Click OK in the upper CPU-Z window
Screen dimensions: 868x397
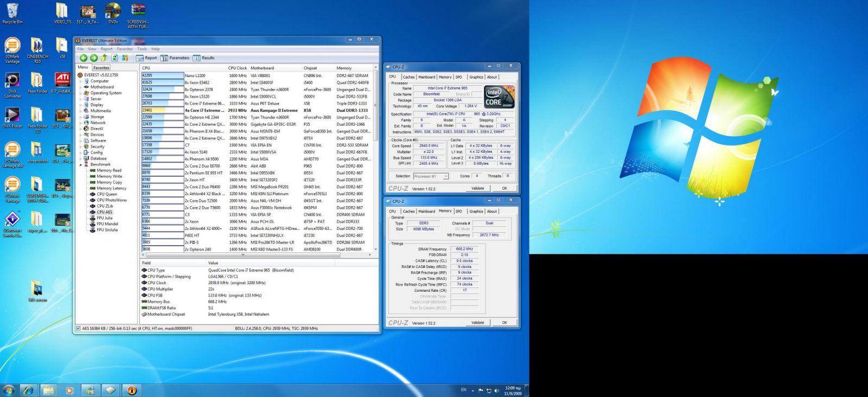(505, 188)
